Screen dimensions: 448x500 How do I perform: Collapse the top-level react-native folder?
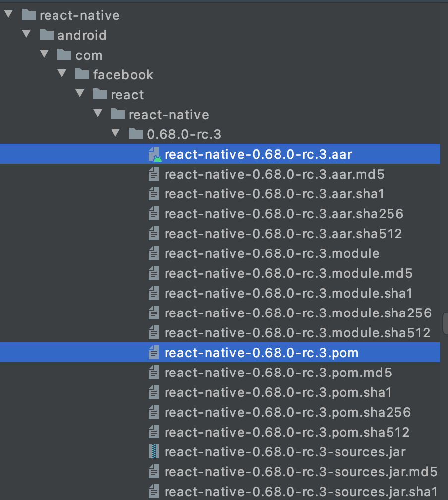click(8, 15)
